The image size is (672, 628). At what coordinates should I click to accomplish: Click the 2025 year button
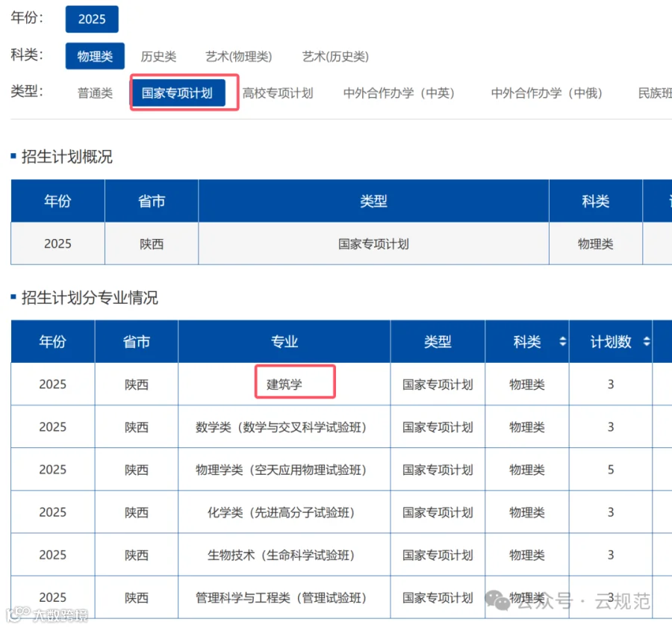(x=92, y=19)
